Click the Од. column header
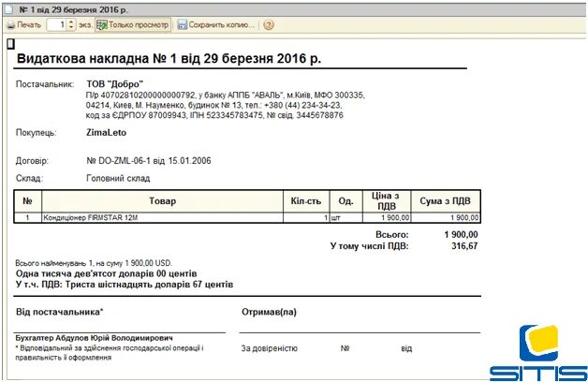The height and width of the screenshot is (382, 588). pyautogui.click(x=345, y=201)
